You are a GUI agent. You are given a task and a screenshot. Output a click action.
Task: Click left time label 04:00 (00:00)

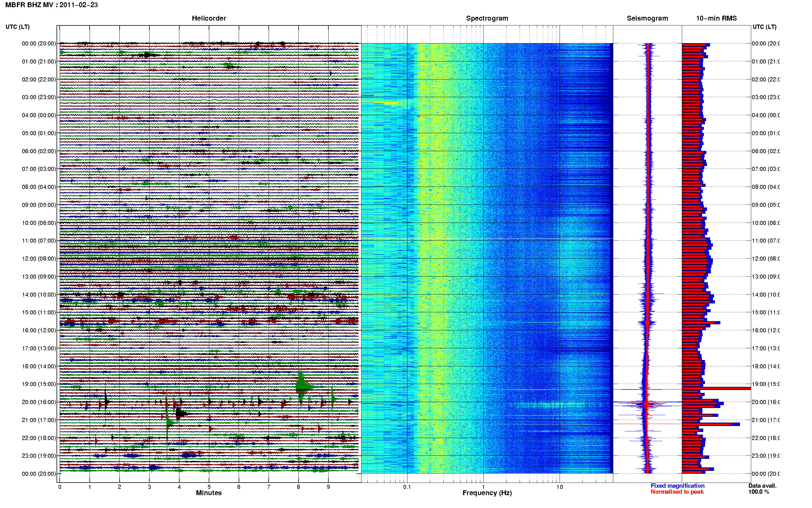point(39,115)
